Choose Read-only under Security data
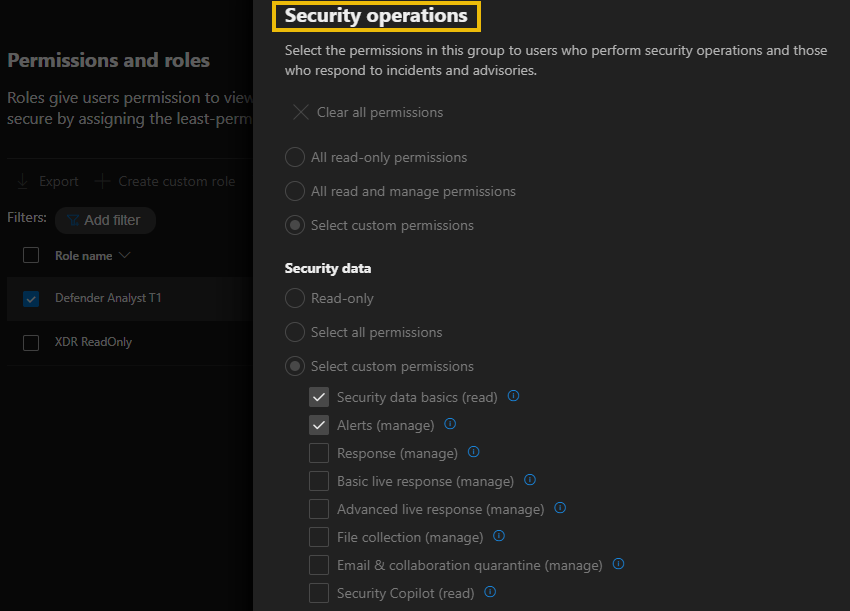The width and height of the screenshot is (850, 611). [295, 298]
